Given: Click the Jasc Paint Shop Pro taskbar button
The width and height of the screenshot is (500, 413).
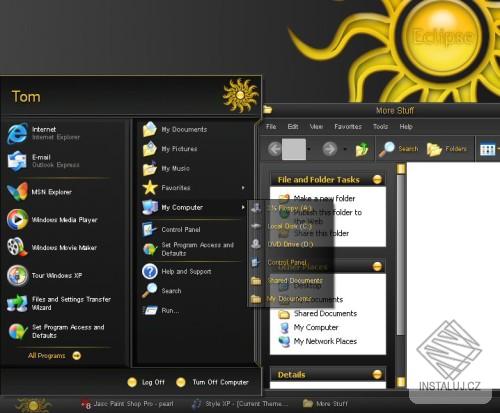Looking at the screenshot, I should coord(127,404).
